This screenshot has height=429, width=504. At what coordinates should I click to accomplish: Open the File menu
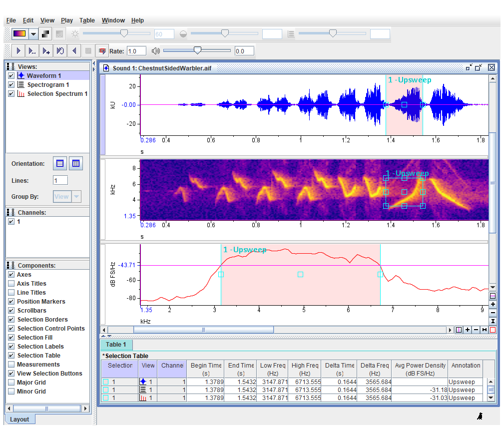point(11,20)
